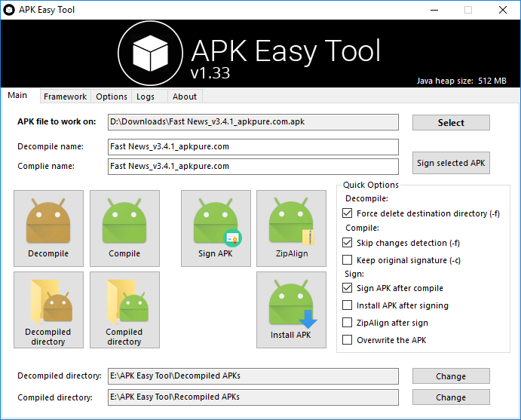
Task: Click the Quick Options group label
Action: 370,185
